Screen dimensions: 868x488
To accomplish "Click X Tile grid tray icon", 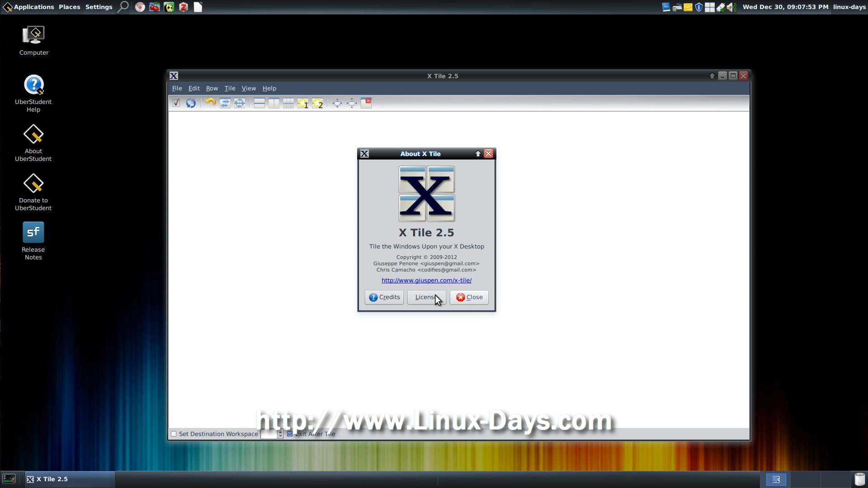I will (x=710, y=7).
